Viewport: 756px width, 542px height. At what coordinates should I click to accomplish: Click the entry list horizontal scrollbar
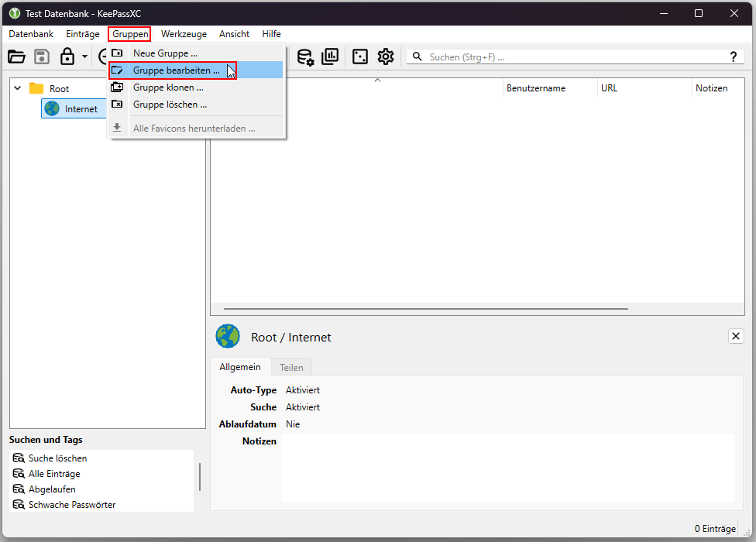click(426, 308)
